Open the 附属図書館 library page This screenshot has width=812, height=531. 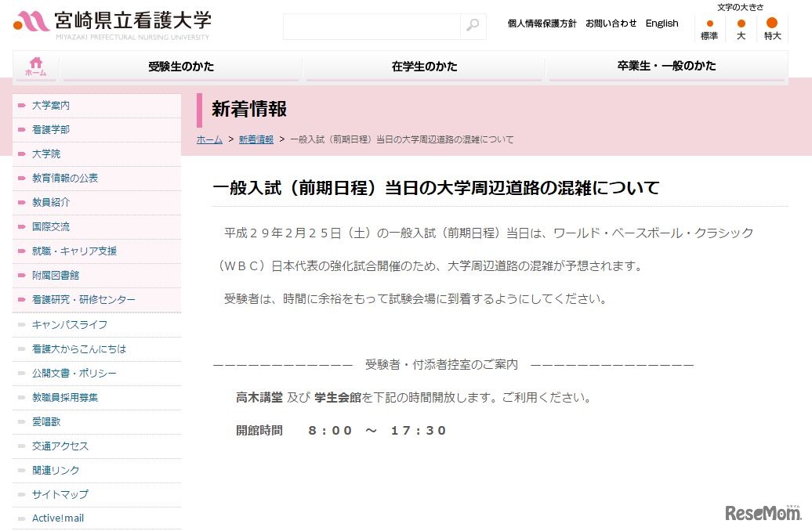[54, 275]
